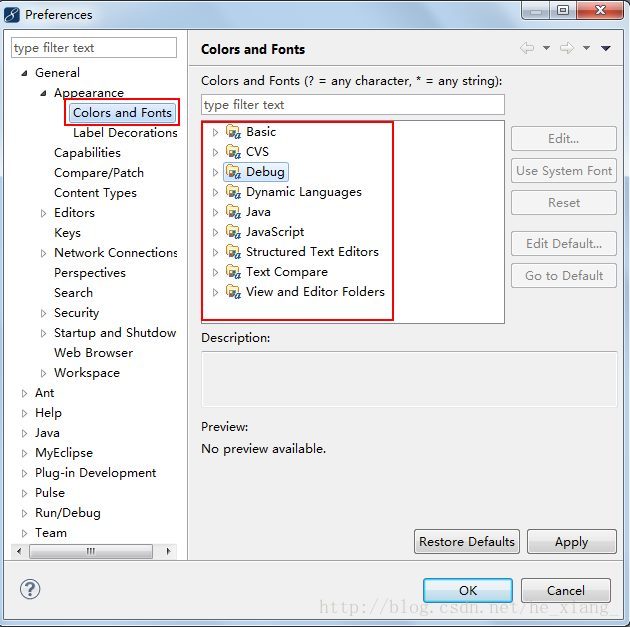Expand the CVS category
The width and height of the screenshot is (630, 627).
(x=215, y=152)
